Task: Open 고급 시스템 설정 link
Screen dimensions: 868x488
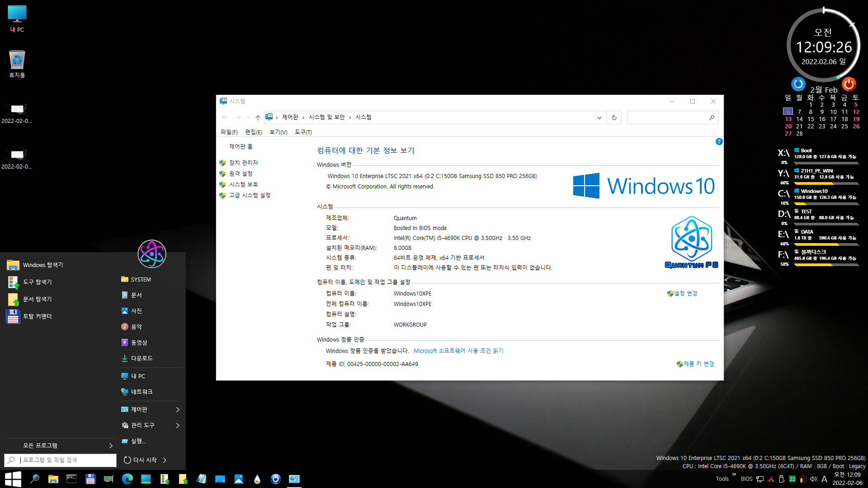Action: (250, 195)
